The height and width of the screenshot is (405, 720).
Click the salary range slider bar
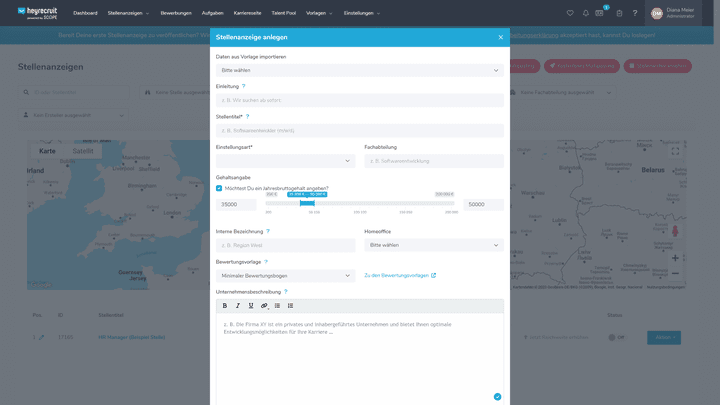(x=360, y=203)
